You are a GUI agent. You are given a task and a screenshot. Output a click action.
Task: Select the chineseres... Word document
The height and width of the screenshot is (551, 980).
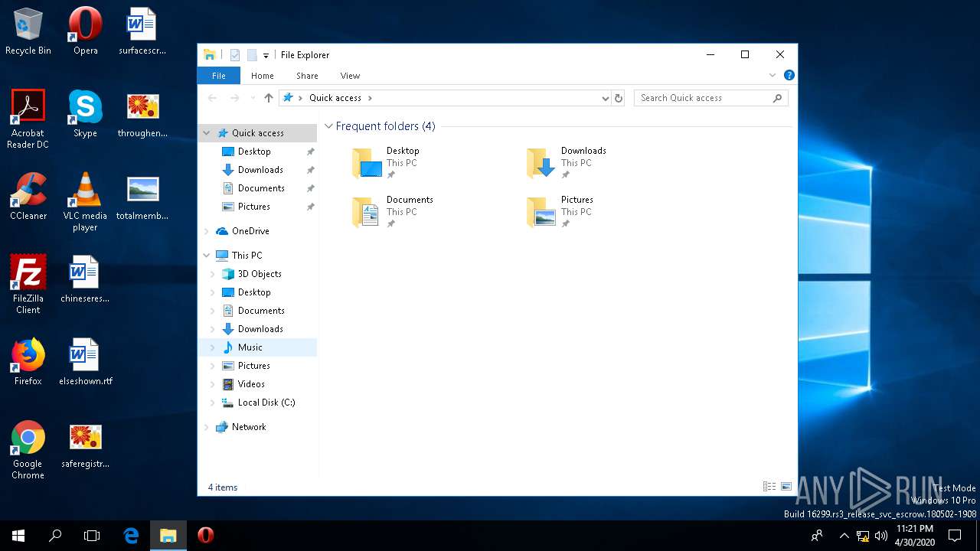(x=85, y=279)
